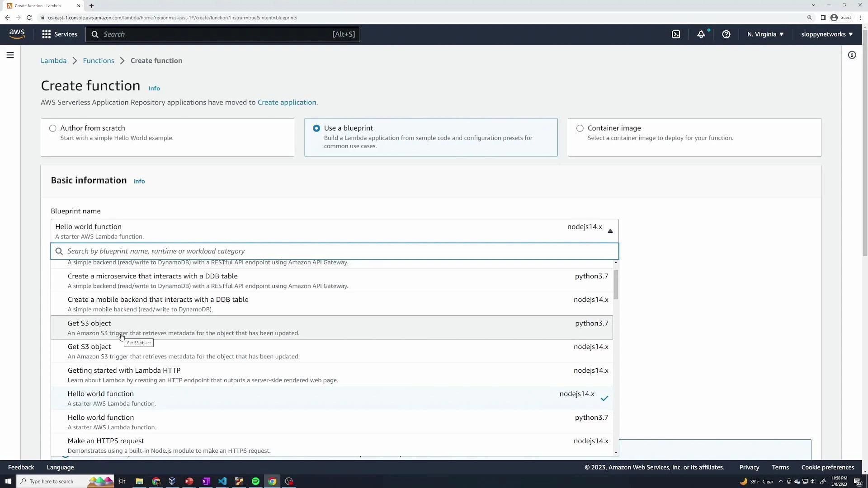Select the Use a blueprint radio button
The height and width of the screenshot is (488, 868).
pyautogui.click(x=316, y=128)
